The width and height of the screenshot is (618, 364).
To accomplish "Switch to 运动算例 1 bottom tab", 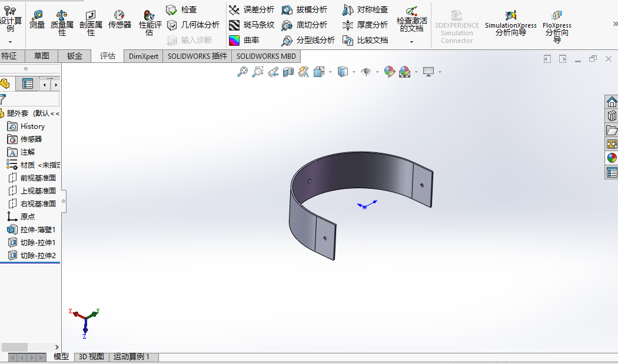I will (134, 356).
